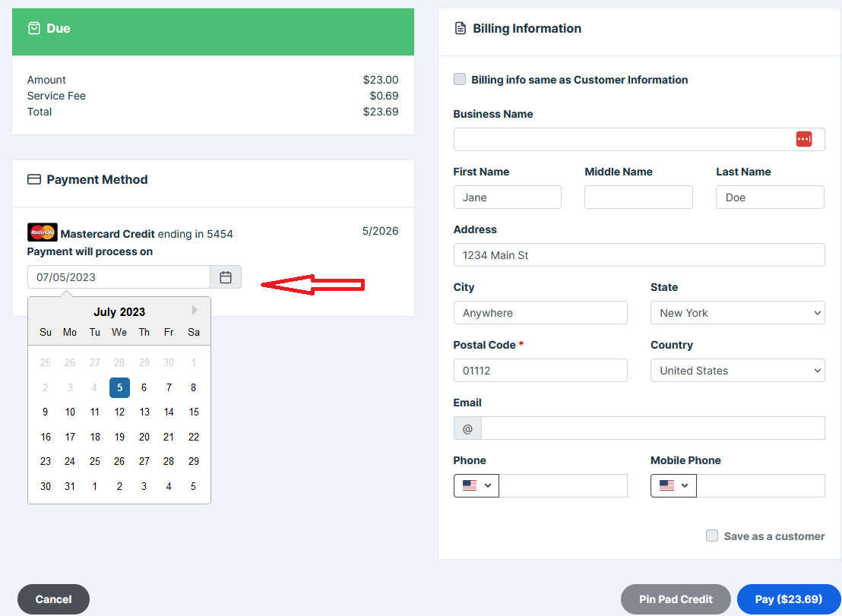Click the Amount value $23.00
This screenshot has height=616, width=842.
[x=381, y=80]
